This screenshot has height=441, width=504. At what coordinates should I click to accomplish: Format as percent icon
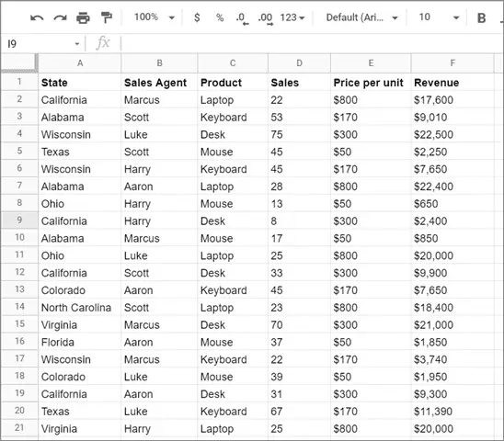point(220,17)
